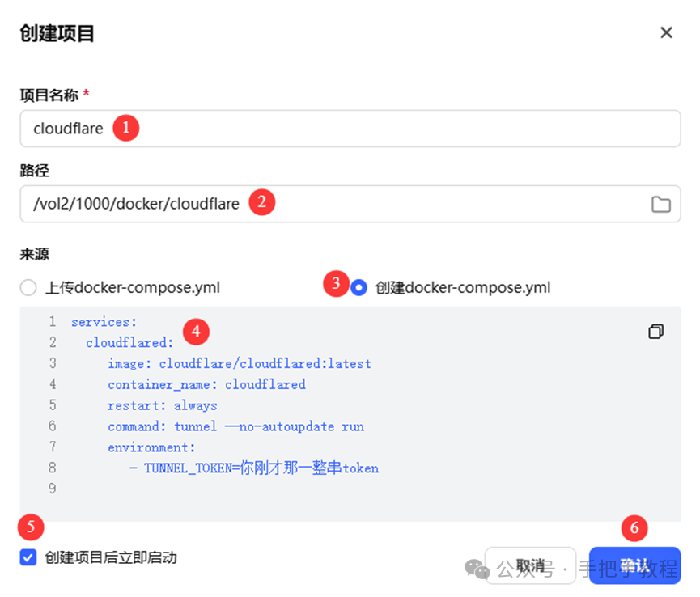Click line number 9 in the editor gutter

[x=53, y=489]
